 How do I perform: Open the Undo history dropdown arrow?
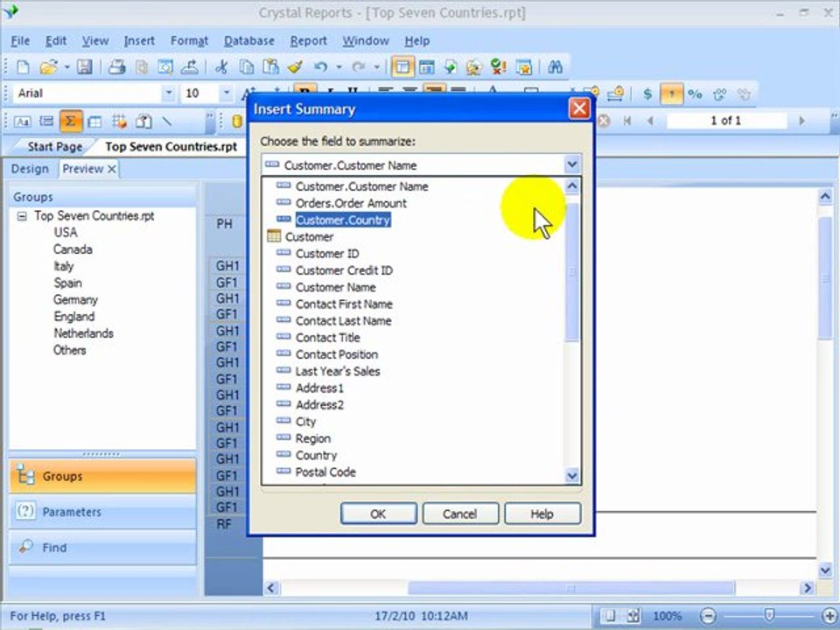click(339, 67)
